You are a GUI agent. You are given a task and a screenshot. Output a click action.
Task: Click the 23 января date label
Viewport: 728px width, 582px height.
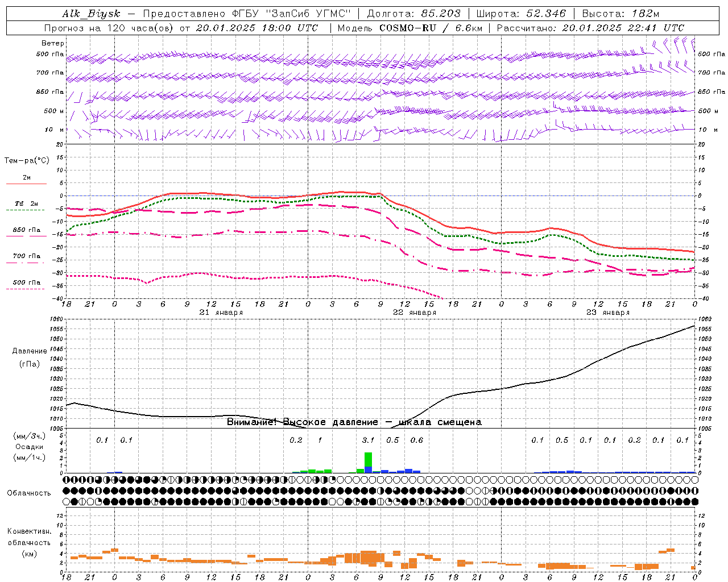pos(608,313)
